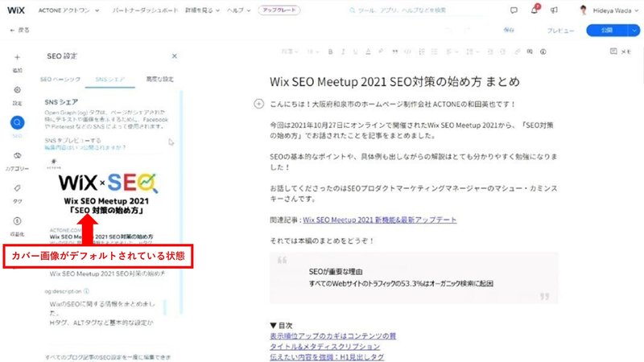Viewport: 644px width, 362px height.
Task: Toggle bold formatting
Action: [330, 51]
